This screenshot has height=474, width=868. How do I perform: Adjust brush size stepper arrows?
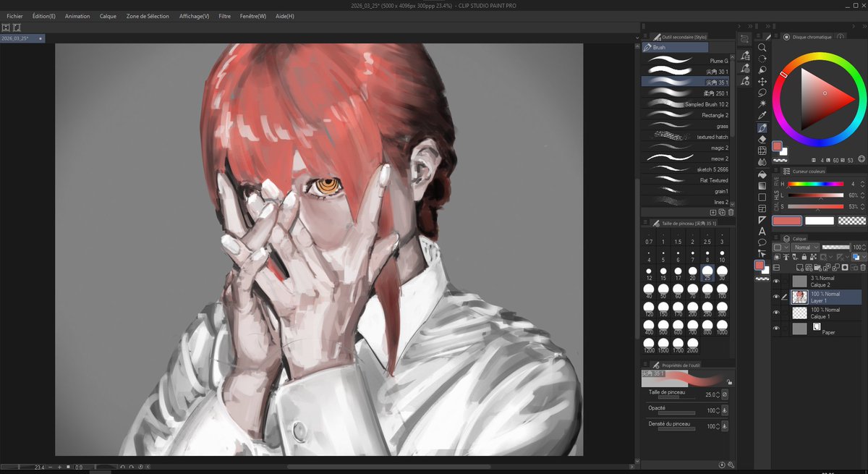pyautogui.click(x=716, y=394)
